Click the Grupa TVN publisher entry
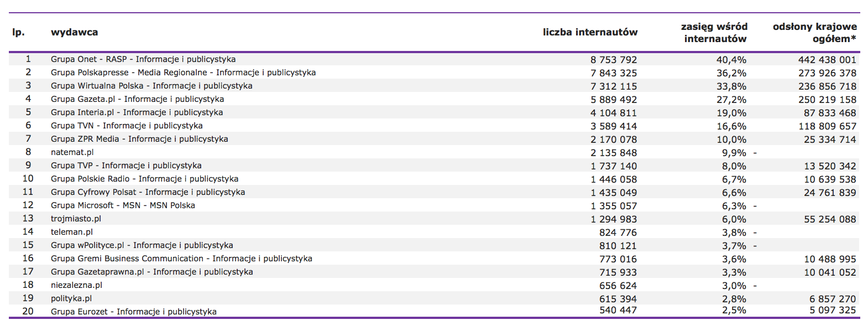Screen dimensions: 868x330 pos(127,126)
